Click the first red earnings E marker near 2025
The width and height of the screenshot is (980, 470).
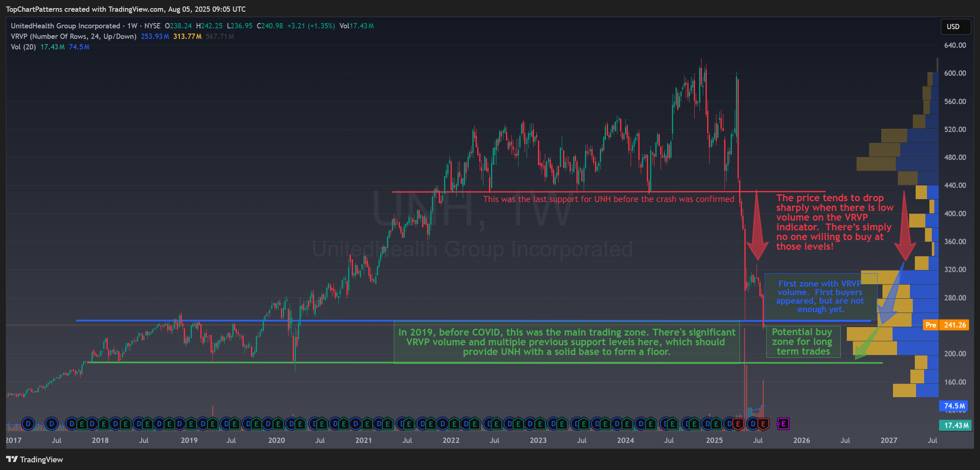click(x=738, y=424)
